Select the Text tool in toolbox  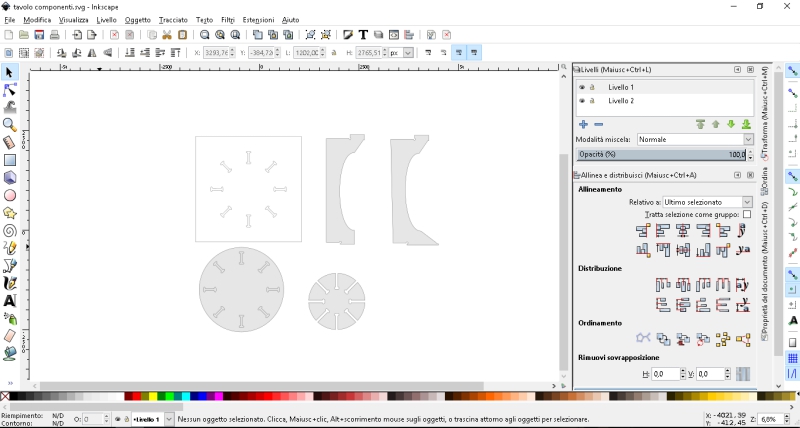pos(9,301)
